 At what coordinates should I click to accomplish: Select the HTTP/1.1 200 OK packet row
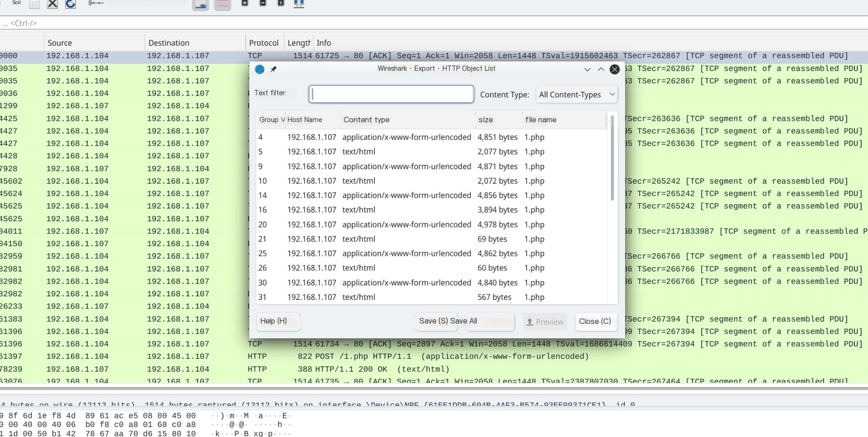click(434, 369)
